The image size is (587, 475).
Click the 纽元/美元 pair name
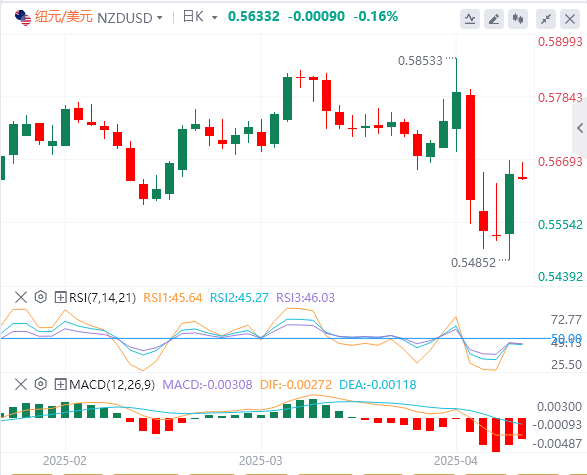[64, 17]
